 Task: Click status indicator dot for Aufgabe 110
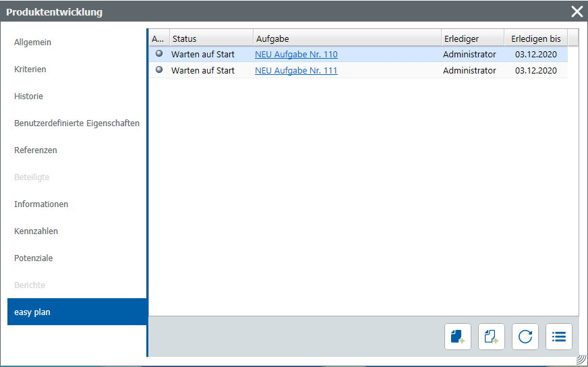(159, 54)
